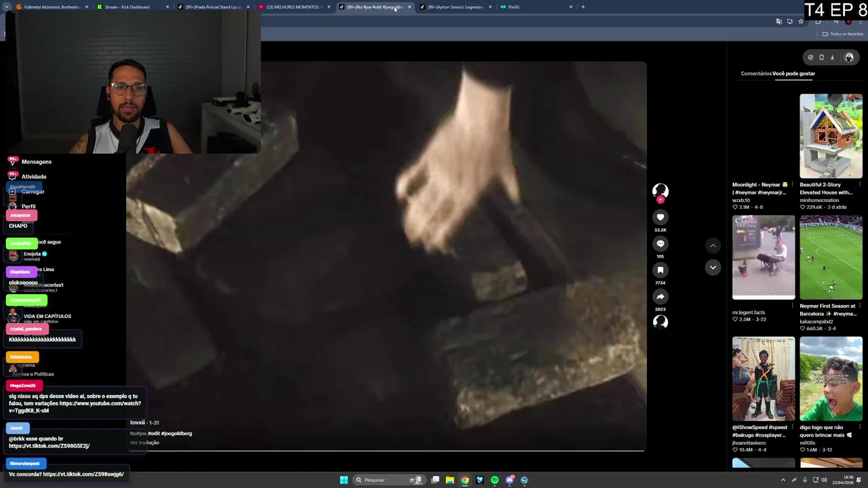Switch to Ayrton Senna's Legendary browser tab
Screen dimensions: 868x488
[455, 7]
